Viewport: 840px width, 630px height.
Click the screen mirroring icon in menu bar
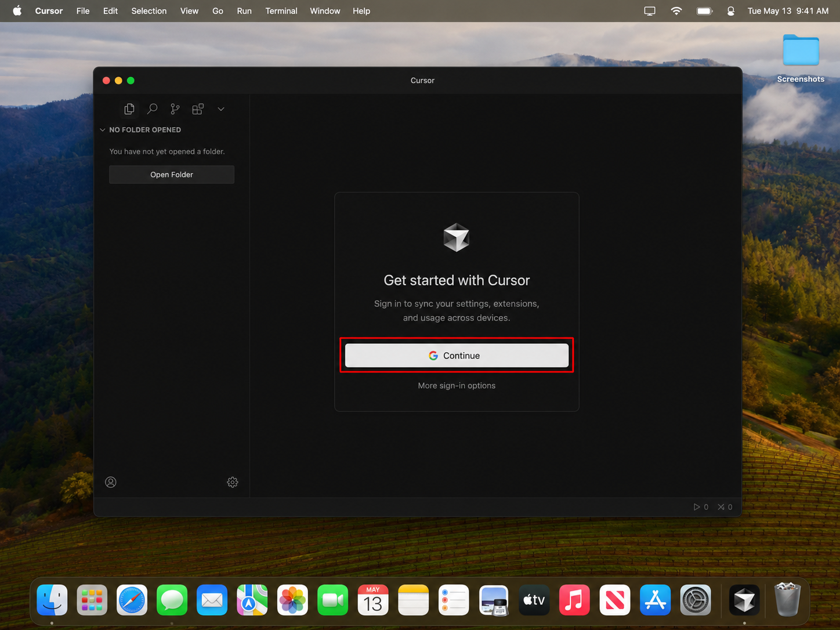650,11
